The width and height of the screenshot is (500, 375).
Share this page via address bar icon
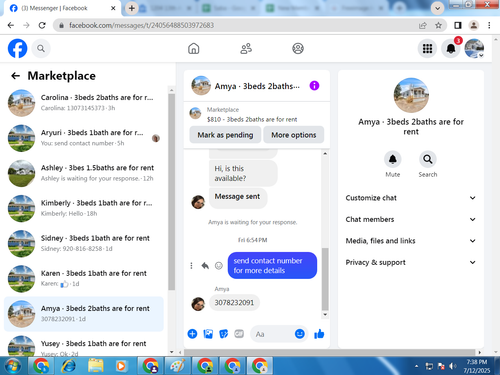point(423,25)
